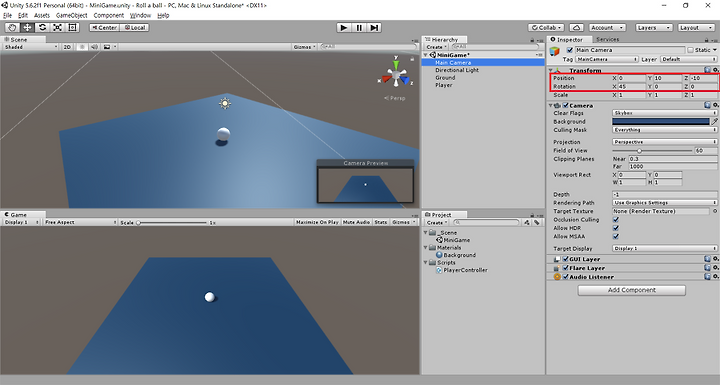Open scene Gizmos dropdown
Viewport: 720px width, 385px height.
304,47
